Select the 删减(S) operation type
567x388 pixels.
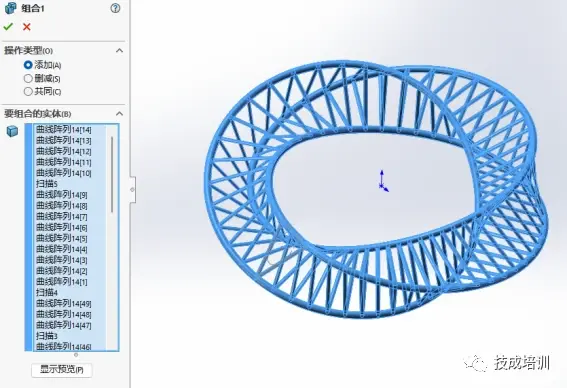point(28,78)
